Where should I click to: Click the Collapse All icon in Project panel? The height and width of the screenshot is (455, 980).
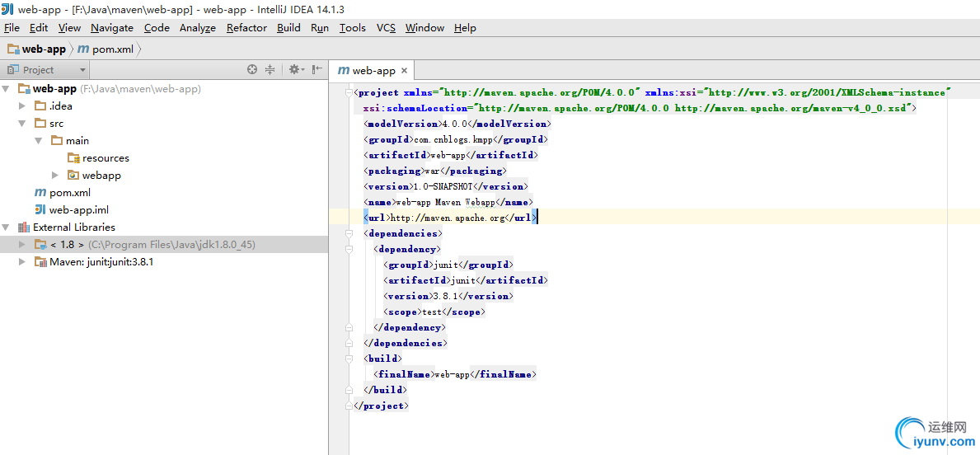pos(270,69)
